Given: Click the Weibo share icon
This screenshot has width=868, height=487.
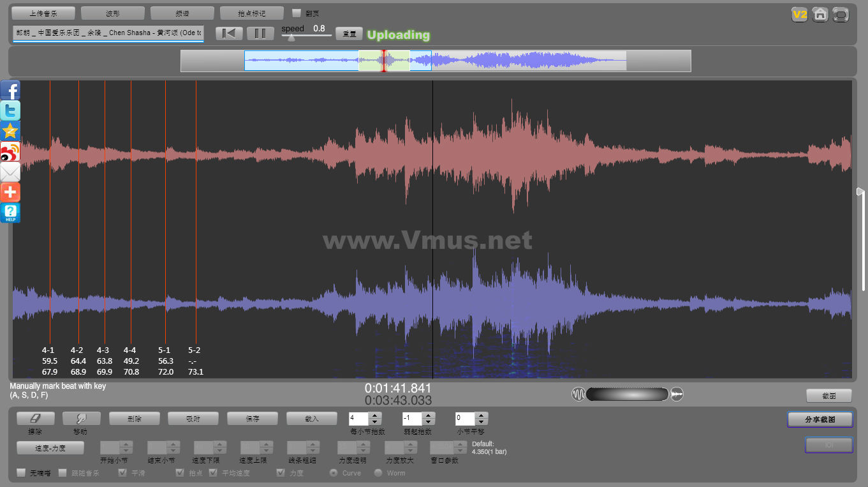Looking at the screenshot, I should [10, 151].
